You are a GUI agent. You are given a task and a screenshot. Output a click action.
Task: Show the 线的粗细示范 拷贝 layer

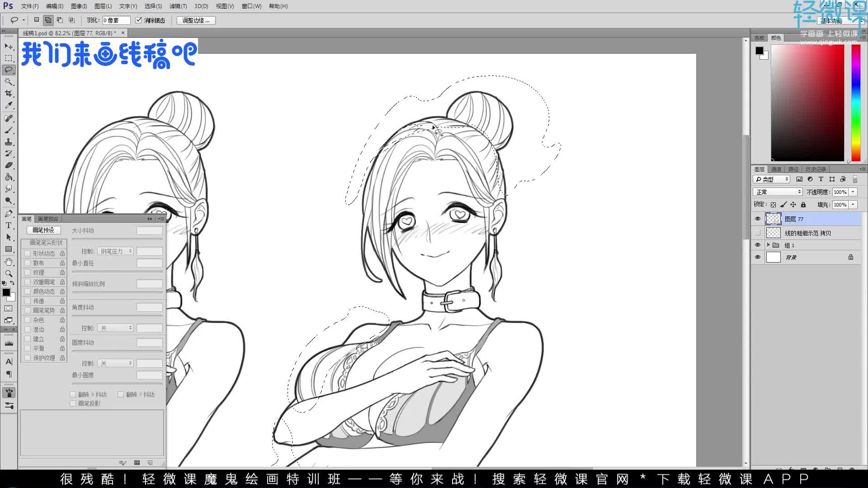pos(758,233)
